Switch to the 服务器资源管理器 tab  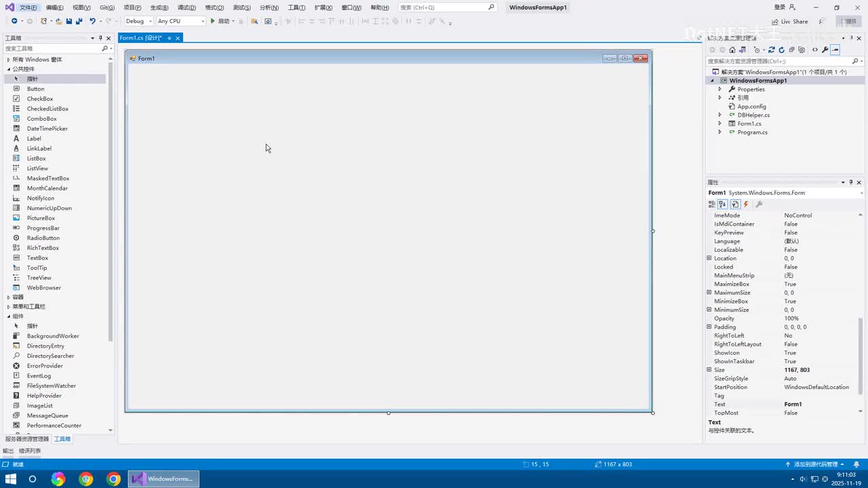coord(27,439)
